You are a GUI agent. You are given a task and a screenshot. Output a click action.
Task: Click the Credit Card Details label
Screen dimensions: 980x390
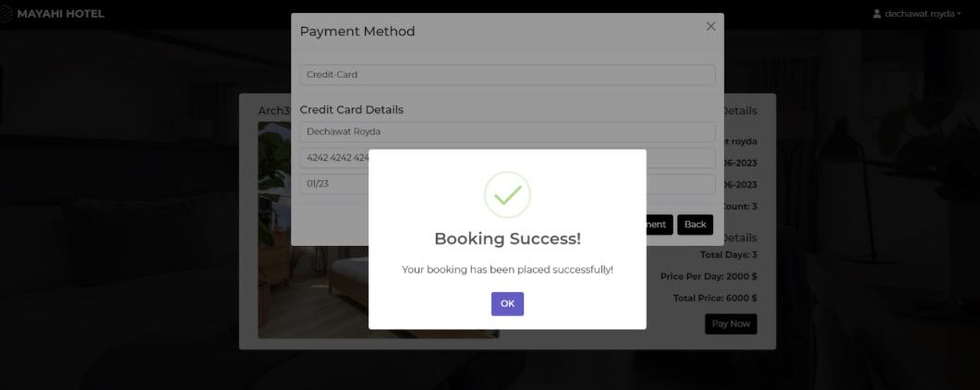(351, 109)
